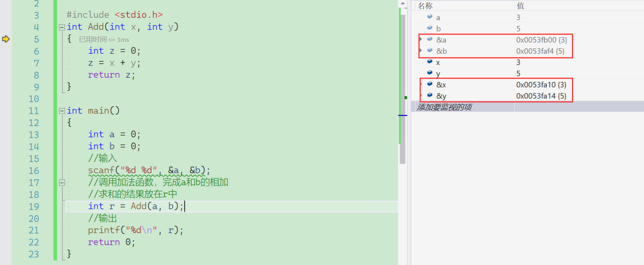Image resolution: width=644 pixels, height=265 pixels.
Task: Click the editor vertical scrollbar thumb
Action: (x=402, y=89)
